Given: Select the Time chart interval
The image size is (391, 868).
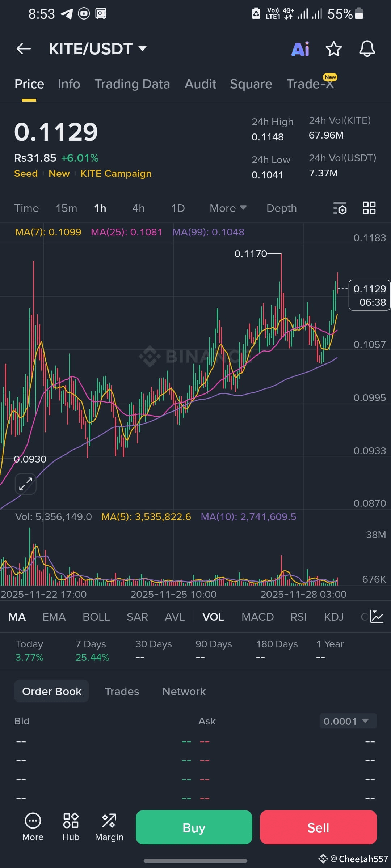Looking at the screenshot, I should pyautogui.click(x=26, y=208).
